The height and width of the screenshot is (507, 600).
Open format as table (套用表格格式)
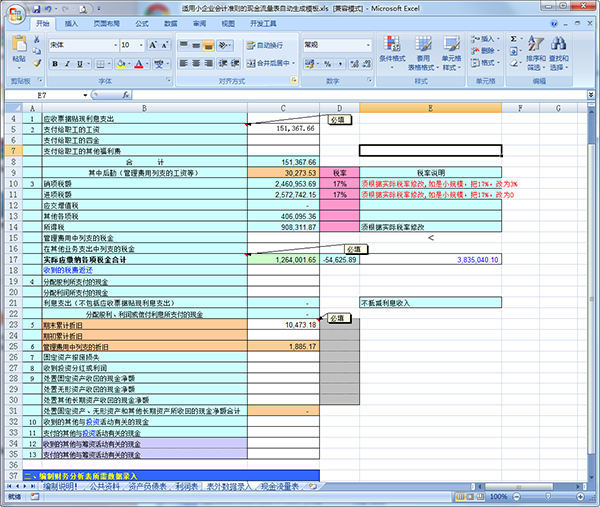423,53
